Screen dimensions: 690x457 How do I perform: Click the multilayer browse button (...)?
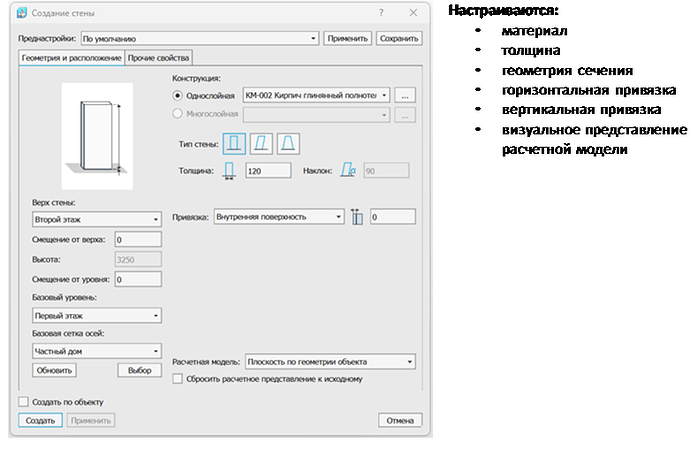(x=405, y=115)
